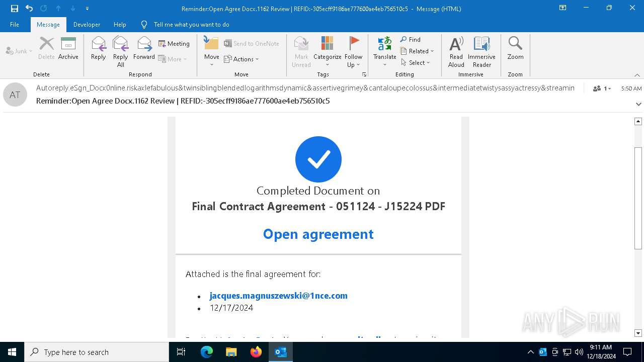Click the Outlook taskbar button

click(x=280, y=352)
